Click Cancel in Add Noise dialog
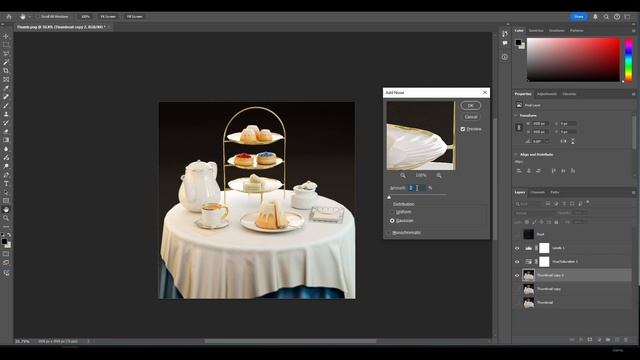Screen dimensions: 640x360 pos(471,117)
